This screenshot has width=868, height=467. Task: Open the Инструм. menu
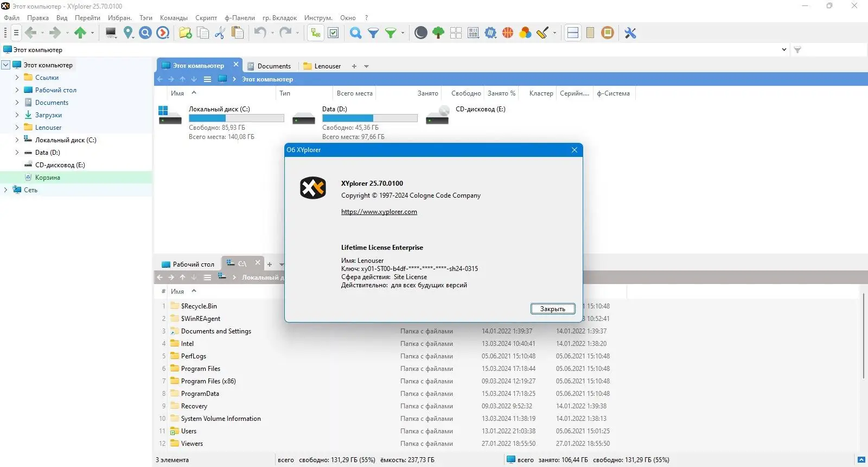[318, 18]
